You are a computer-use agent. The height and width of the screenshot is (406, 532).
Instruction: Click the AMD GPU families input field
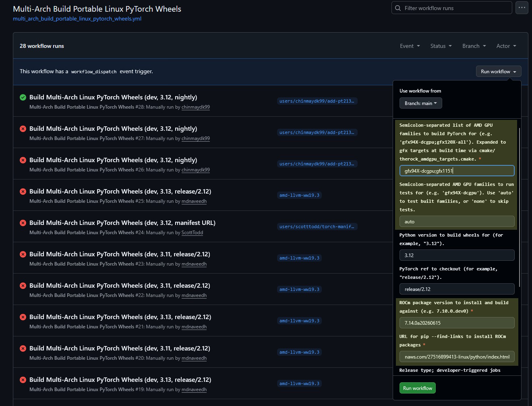click(457, 171)
